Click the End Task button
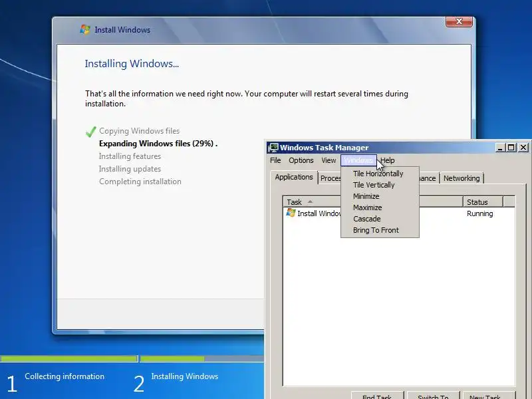Screen dimensions: 532x399 377,395
